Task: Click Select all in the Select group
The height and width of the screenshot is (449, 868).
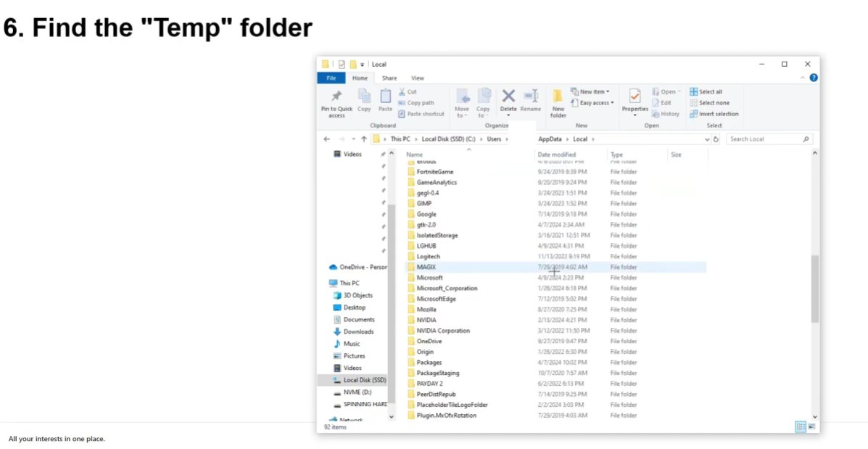Action: coord(707,91)
